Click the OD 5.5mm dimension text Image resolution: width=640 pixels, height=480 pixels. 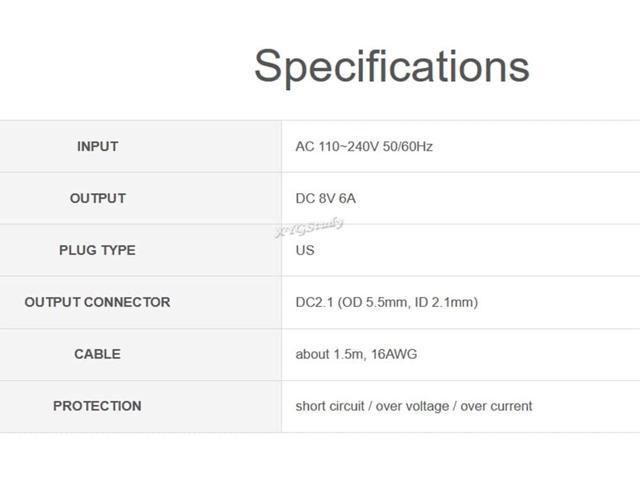pos(372,302)
